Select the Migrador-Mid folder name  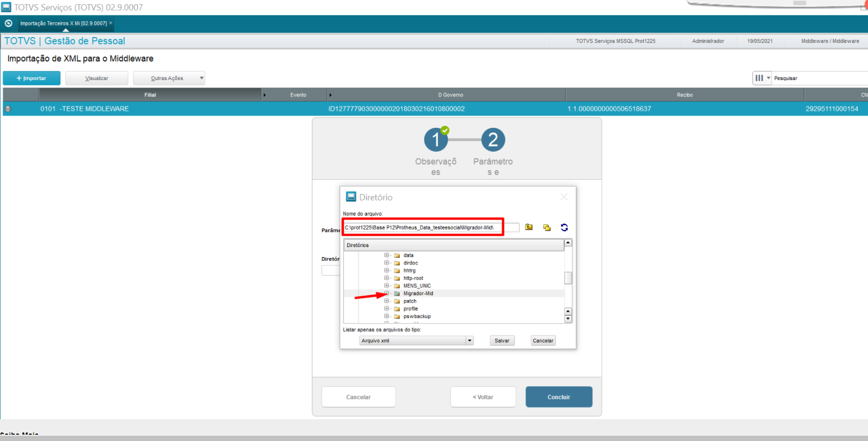418,294
